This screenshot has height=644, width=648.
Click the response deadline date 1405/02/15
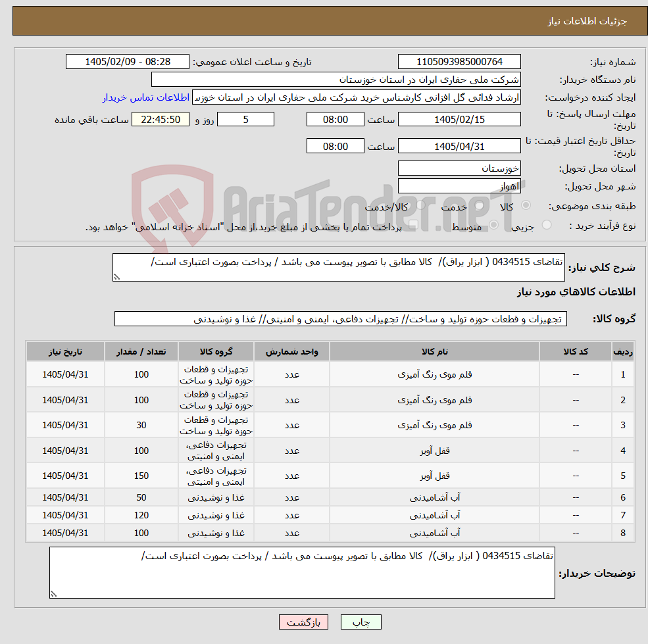click(x=459, y=120)
